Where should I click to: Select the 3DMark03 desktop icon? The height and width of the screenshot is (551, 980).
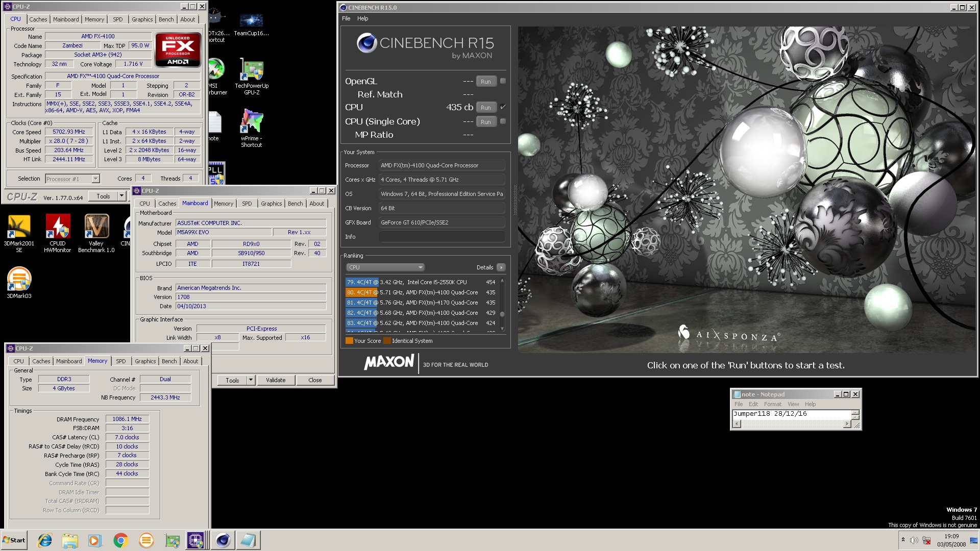(19, 282)
